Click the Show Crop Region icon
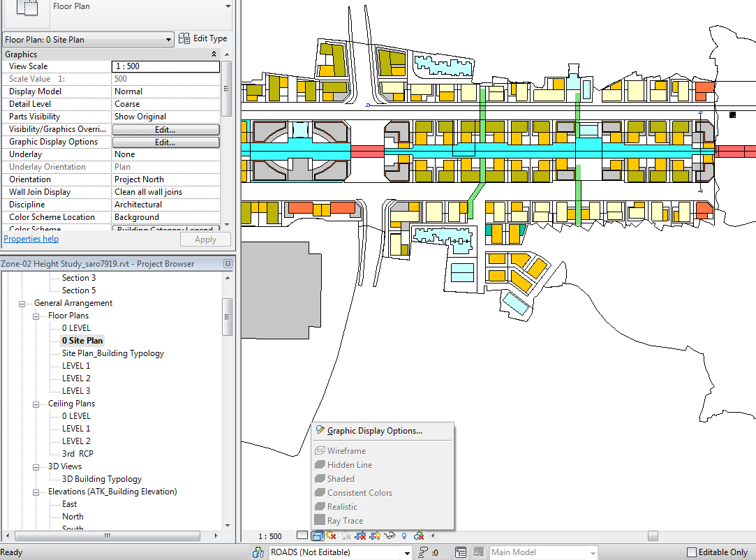This screenshot has width=756, height=560. [375, 536]
